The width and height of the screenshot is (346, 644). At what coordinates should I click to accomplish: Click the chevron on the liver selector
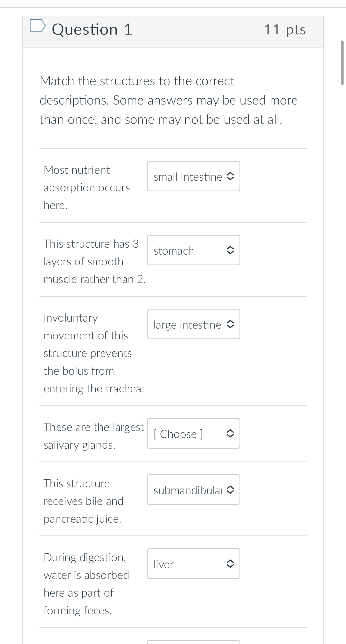pos(231,564)
